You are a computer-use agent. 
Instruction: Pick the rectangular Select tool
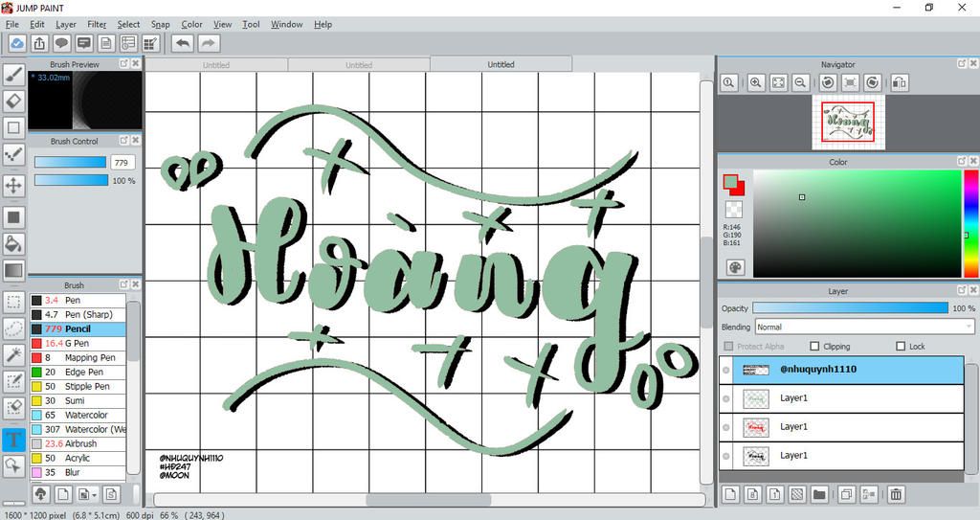[13, 302]
